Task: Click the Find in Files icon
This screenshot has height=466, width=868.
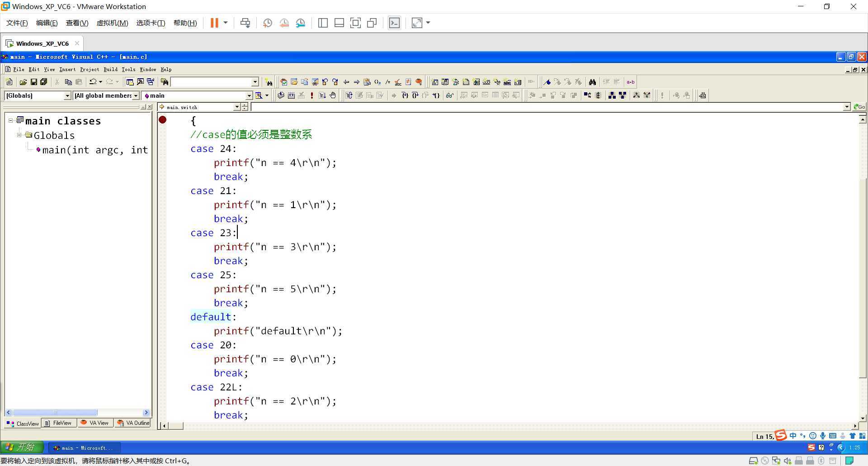Action: tap(165, 82)
